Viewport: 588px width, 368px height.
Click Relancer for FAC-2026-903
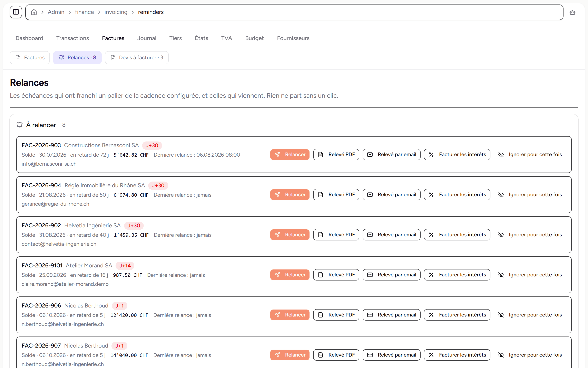(x=290, y=155)
